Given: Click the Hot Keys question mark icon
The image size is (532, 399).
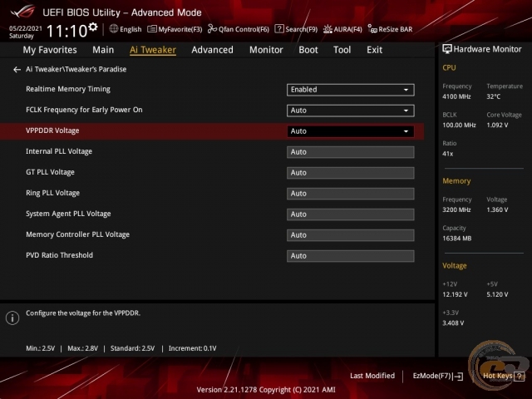Looking at the screenshot, I should 519,376.
